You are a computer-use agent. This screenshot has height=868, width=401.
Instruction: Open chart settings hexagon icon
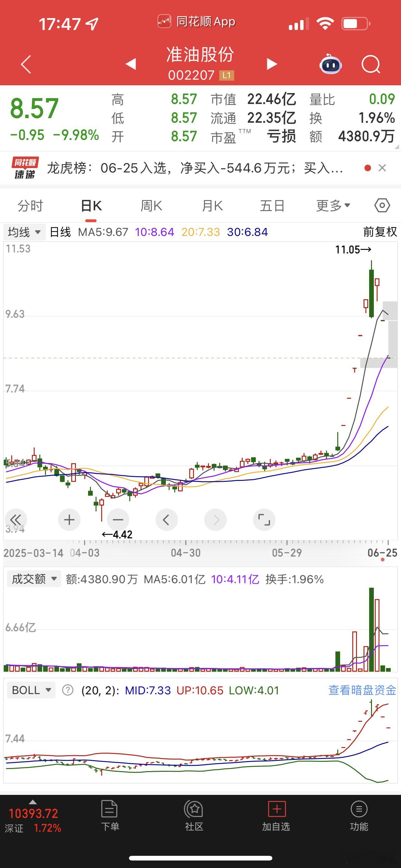(382, 205)
